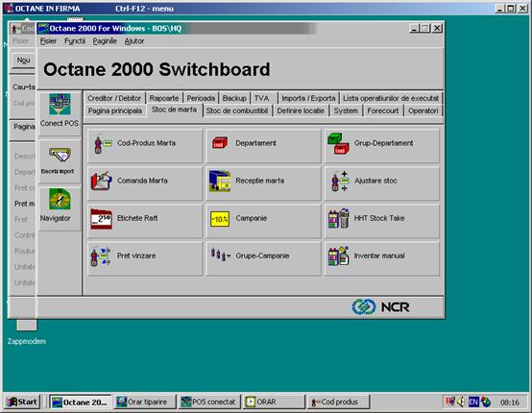Click the red tray icon left of speaker
The height and width of the screenshot is (413, 532).
[449, 401]
